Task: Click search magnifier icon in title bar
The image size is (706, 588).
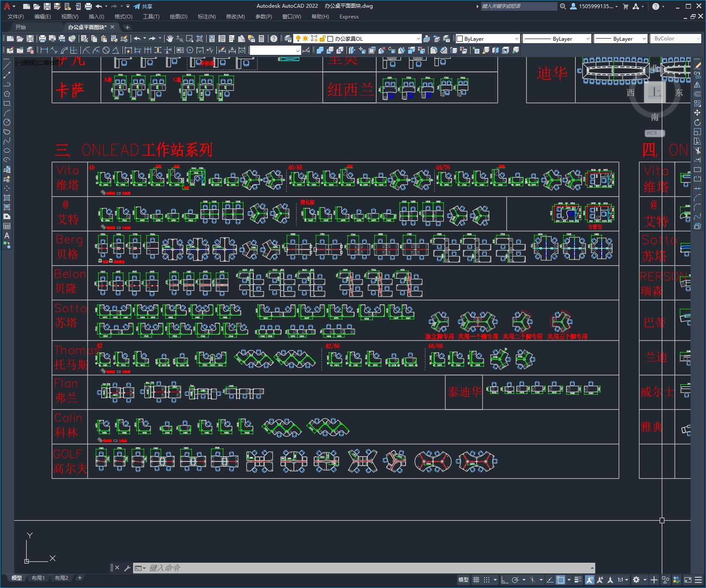Action: coord(563,6)
